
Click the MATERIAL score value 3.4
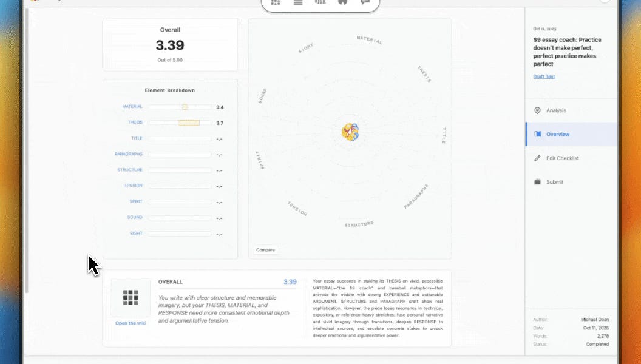coord(220,107)
